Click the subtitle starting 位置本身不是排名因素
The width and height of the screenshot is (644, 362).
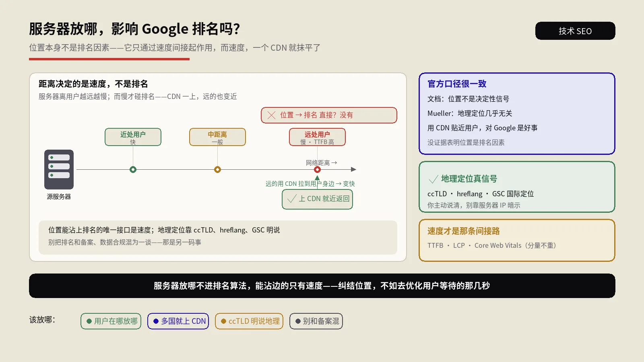175,48
